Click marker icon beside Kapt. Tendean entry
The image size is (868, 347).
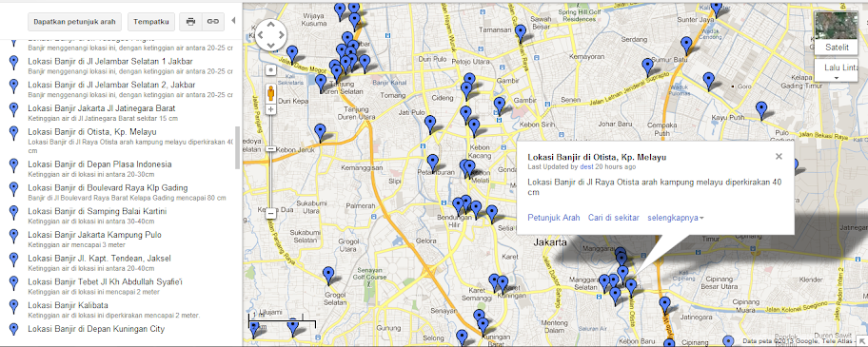(14, 260)
